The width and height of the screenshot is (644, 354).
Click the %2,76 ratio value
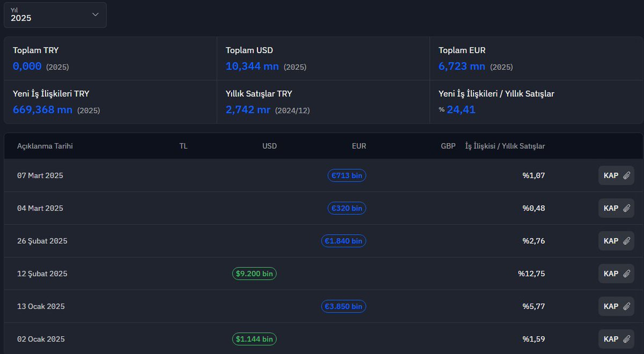[x=534, y=241]
